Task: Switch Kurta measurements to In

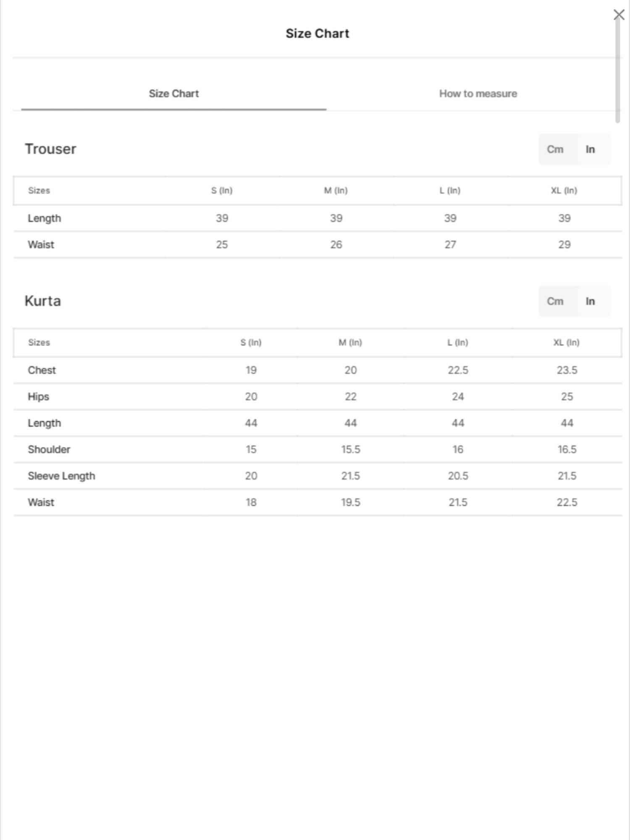Action: pos(590,301)
